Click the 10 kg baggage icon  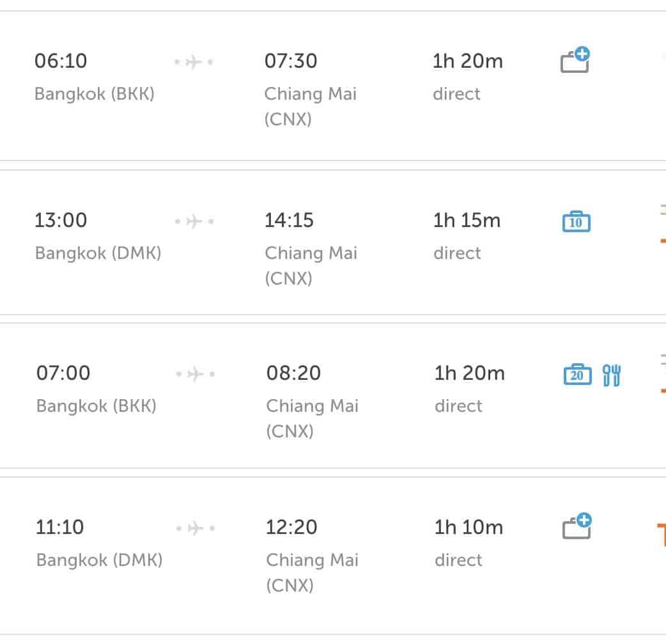tap(576, 221)
